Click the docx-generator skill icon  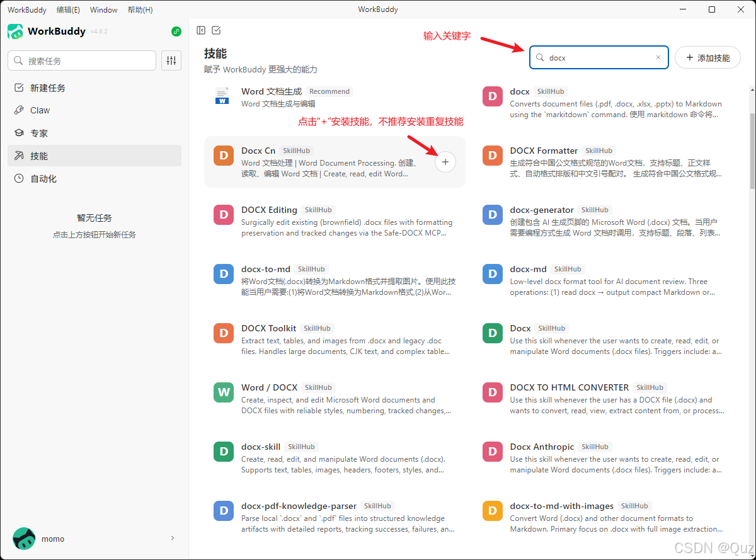coord(493,215)
